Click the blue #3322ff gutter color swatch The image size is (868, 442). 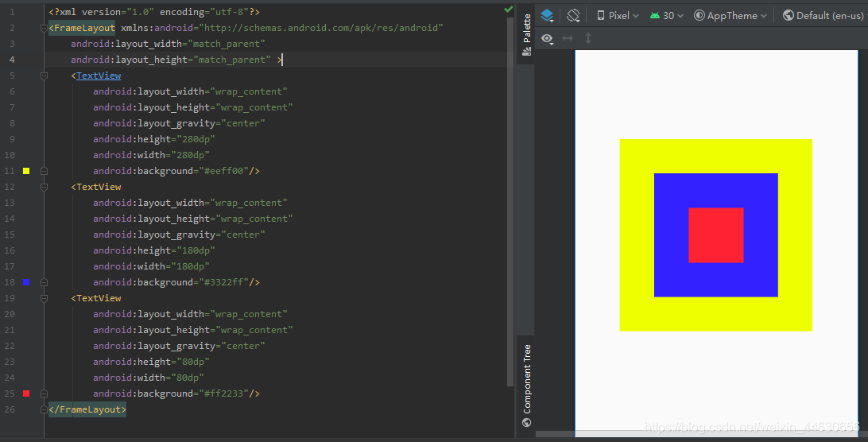point(26,282)
